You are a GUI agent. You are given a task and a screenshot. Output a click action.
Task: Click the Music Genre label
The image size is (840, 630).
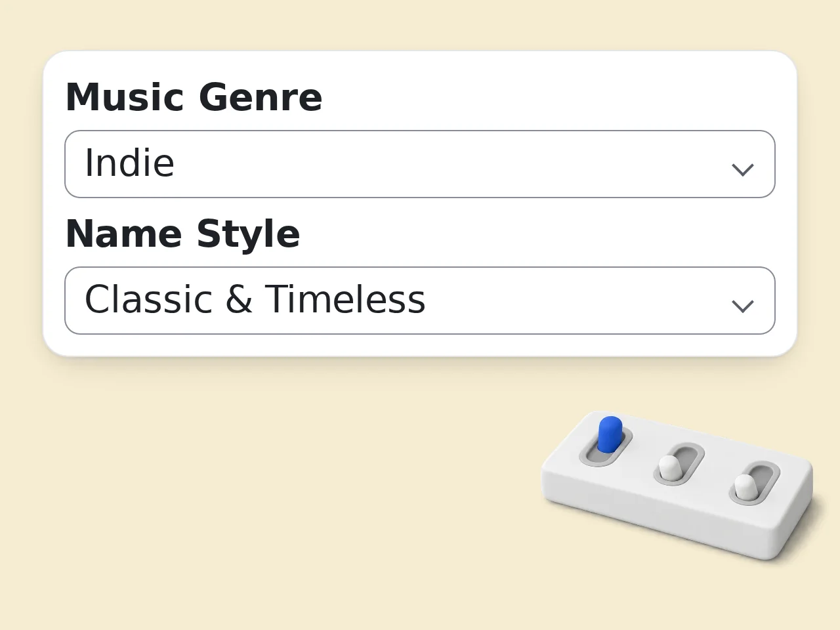pyautogui.click(x=194, y=97)
